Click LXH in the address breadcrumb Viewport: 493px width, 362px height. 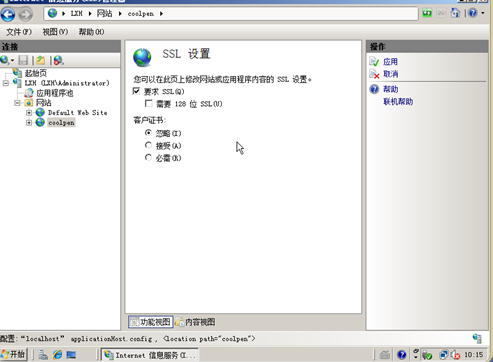pyautogui.click(x=76, y=14)
